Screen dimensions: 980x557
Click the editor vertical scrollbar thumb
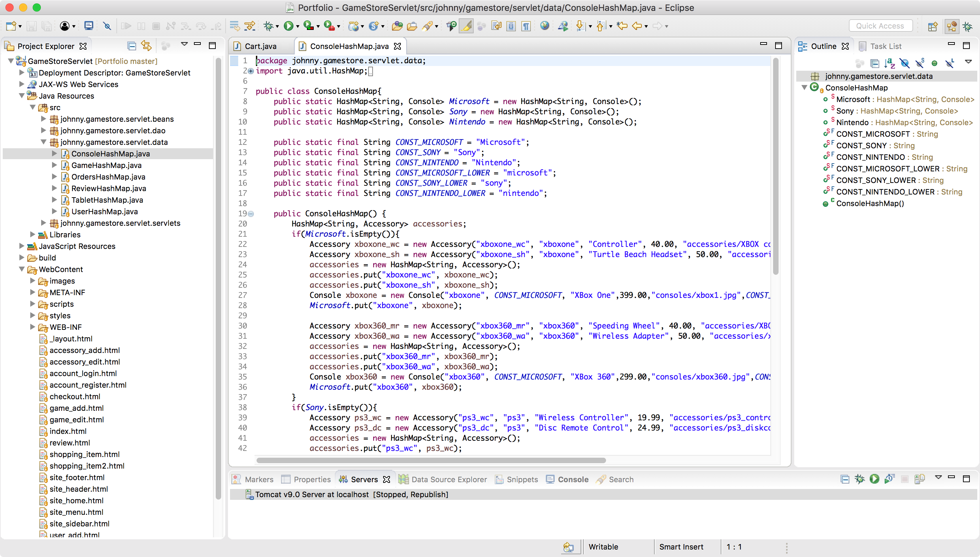[x=775, y=166]
